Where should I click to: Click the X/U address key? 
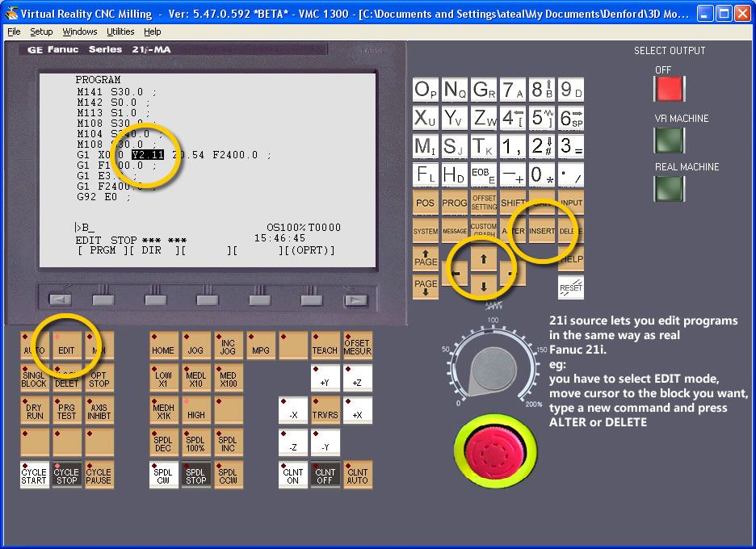click(x=425, y=118)
